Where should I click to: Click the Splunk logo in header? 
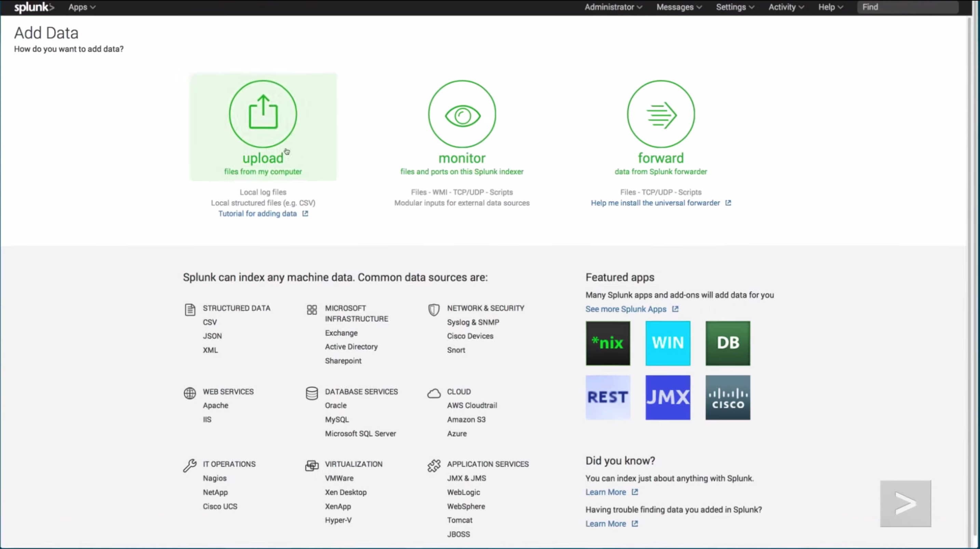pos(34,7)
